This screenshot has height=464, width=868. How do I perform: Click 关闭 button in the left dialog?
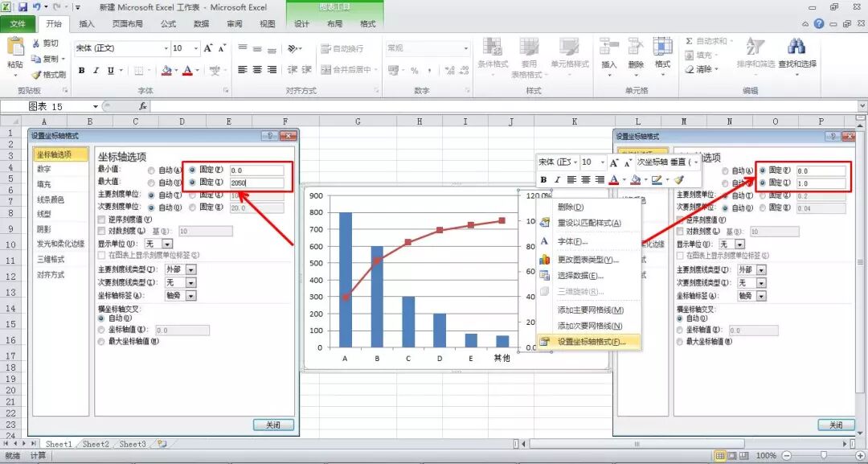point(273,425)
